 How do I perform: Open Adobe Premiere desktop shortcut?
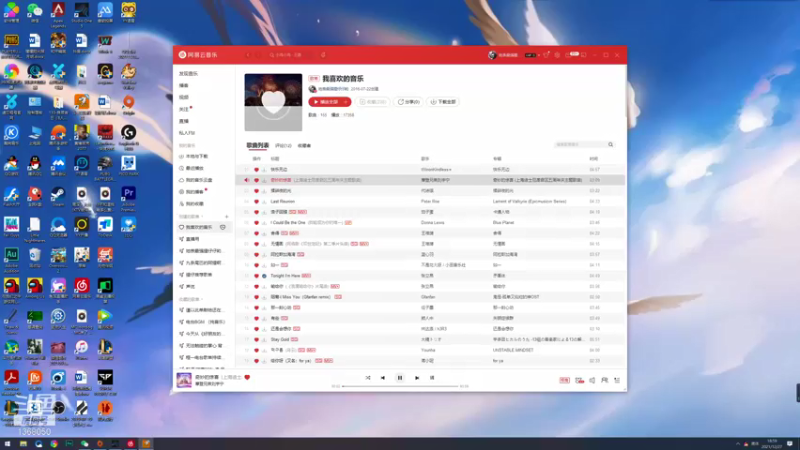[x=129, y=198]
